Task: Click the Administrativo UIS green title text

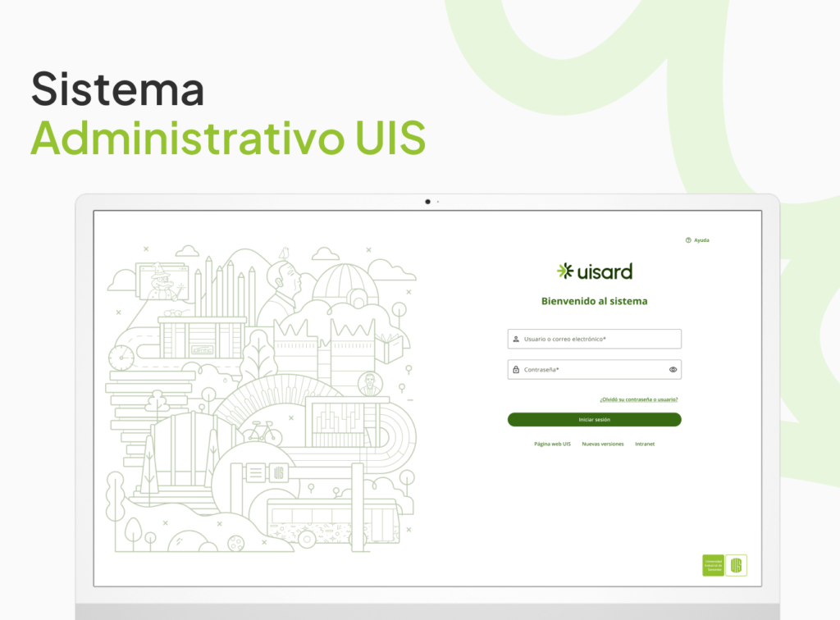Action: coord(228,138)
